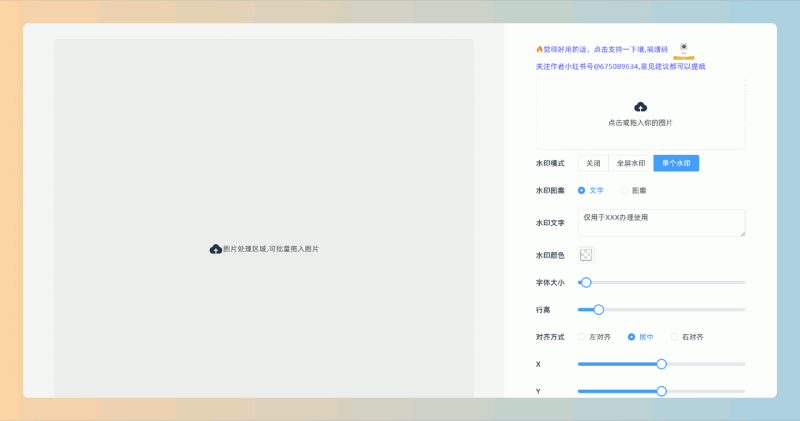Click the 行高 slider handle
Screen dimensions: 800x421
(x=599, y=310)
